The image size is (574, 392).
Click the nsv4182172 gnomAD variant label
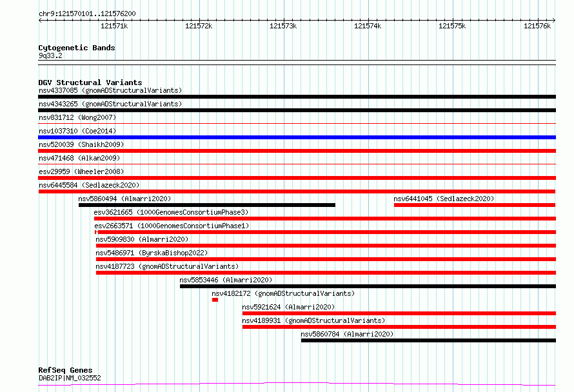pos(283,293)
